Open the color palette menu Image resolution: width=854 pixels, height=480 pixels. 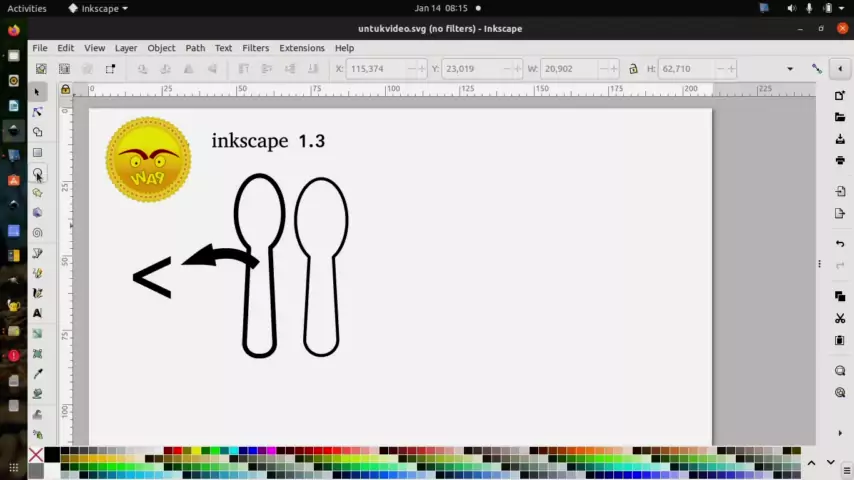(829, 462)
